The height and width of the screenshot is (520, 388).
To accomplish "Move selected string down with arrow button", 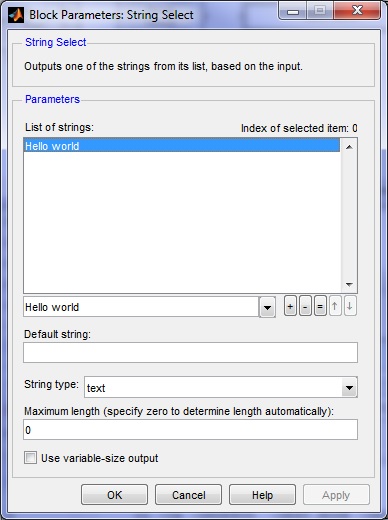I will 350,306.
